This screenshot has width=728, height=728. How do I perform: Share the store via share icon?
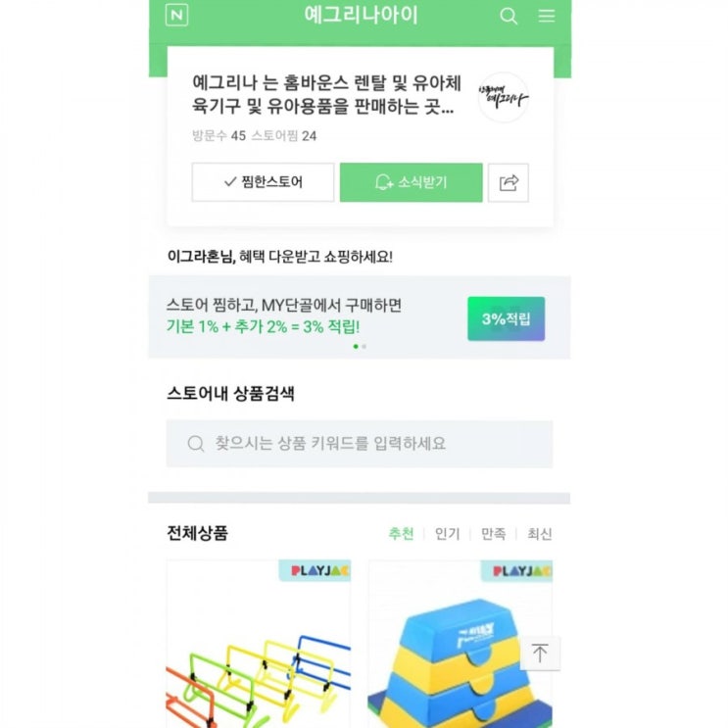[x=509, y=182]
